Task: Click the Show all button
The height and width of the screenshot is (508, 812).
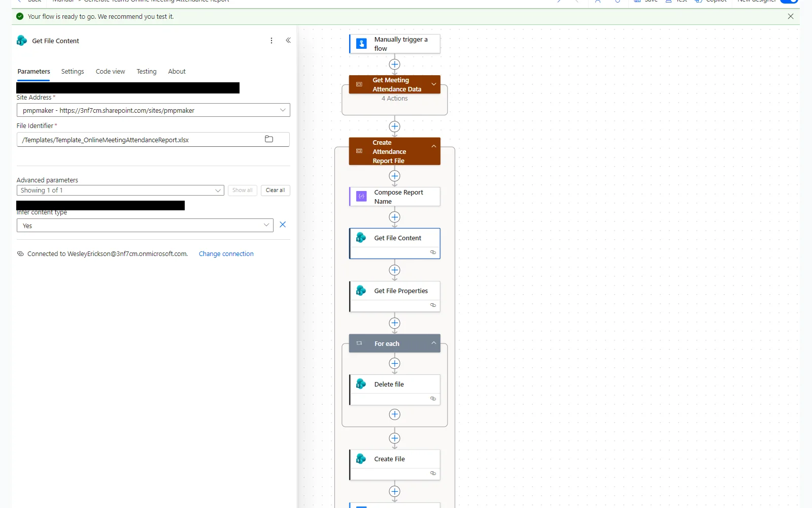Action: pyautogui.click(x=243, y=190)
